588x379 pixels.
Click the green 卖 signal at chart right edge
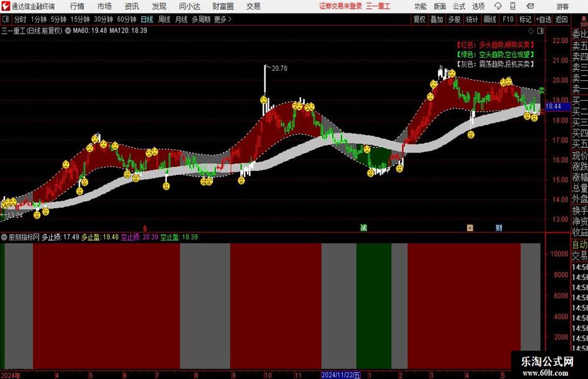[x=541, y=90]
